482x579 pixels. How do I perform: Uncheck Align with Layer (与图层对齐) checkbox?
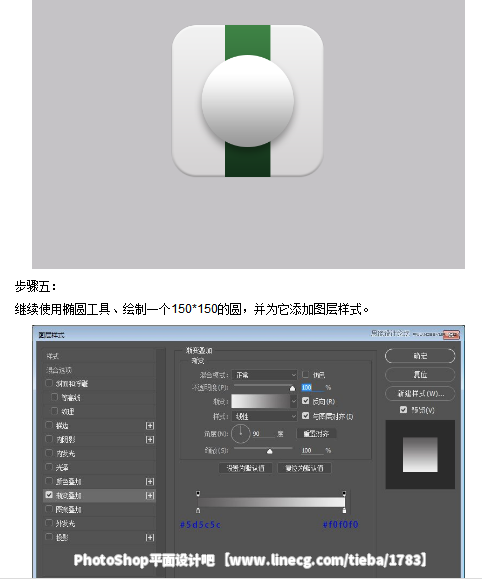[x=305, y=416]
